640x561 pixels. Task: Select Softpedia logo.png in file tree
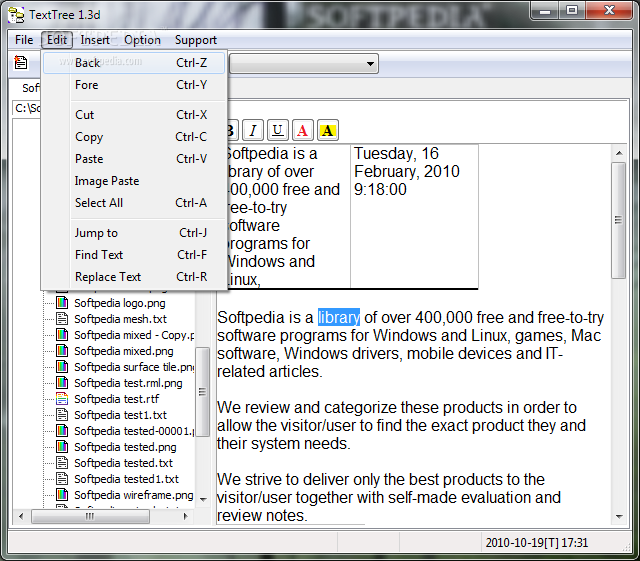tap(120, 303)
